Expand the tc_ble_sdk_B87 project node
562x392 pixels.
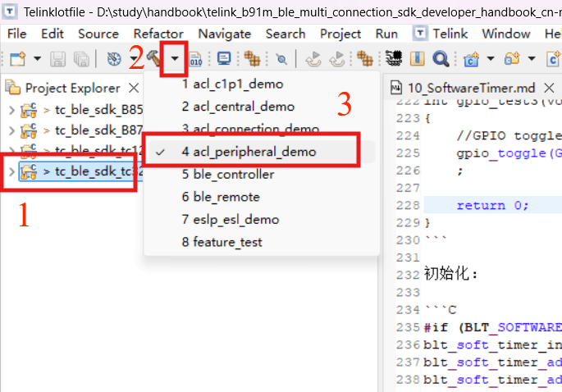click(x=11, y=130)
